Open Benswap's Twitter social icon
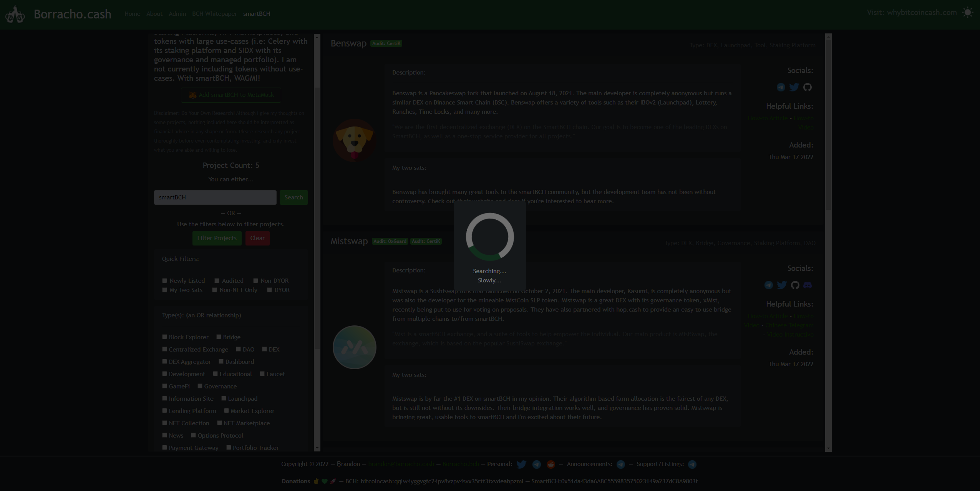This screenshot has height=491, width=980. [x=794, y=87]
